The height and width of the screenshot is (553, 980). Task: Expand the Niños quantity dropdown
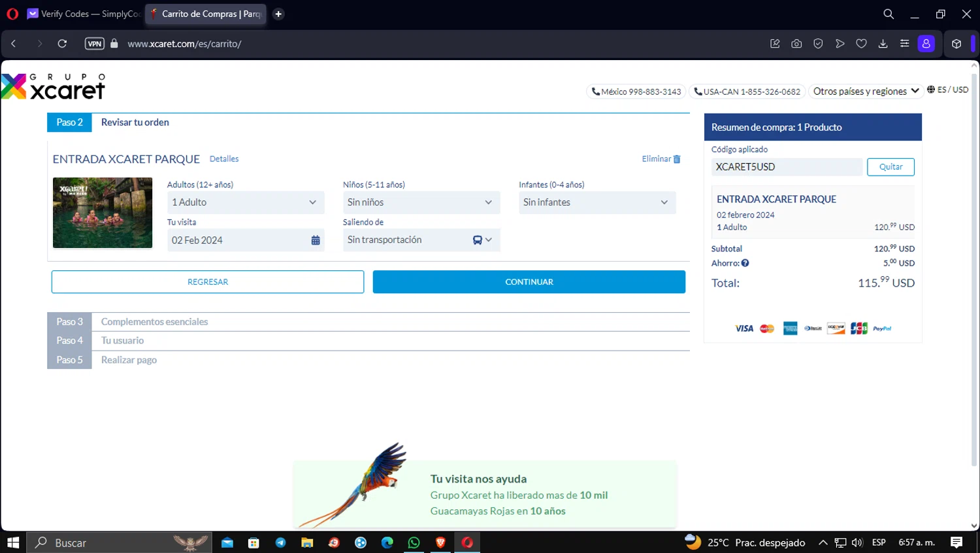(421, 202)
